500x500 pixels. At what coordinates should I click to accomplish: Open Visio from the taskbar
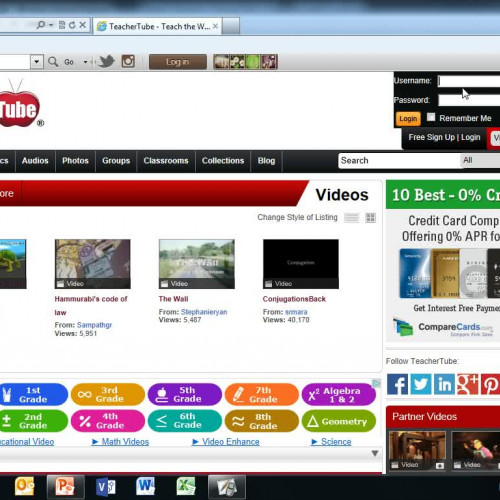(x=105, y=487)
